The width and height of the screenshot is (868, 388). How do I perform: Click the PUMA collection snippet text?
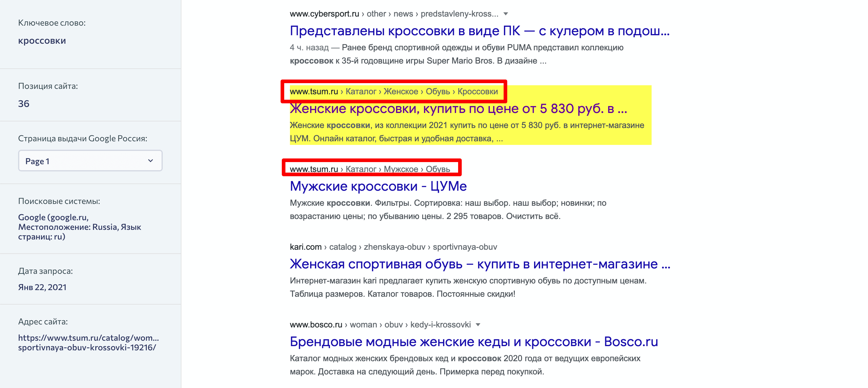click(457, 54)
